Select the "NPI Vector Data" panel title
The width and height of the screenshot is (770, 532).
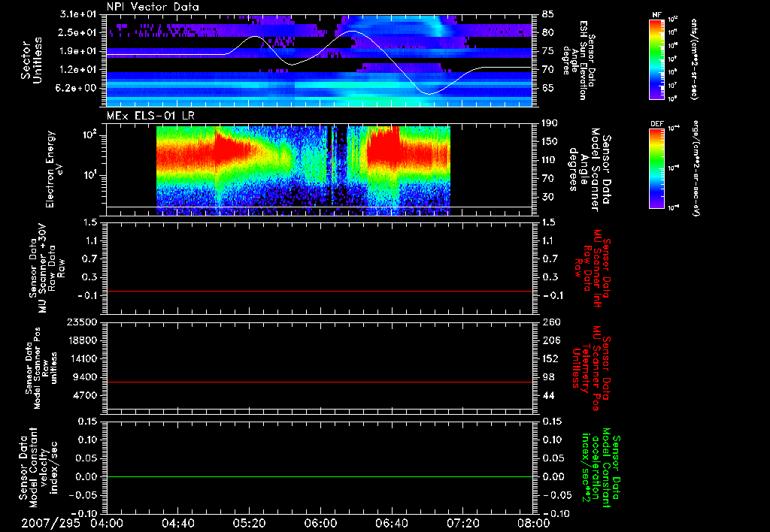(153, 7)
